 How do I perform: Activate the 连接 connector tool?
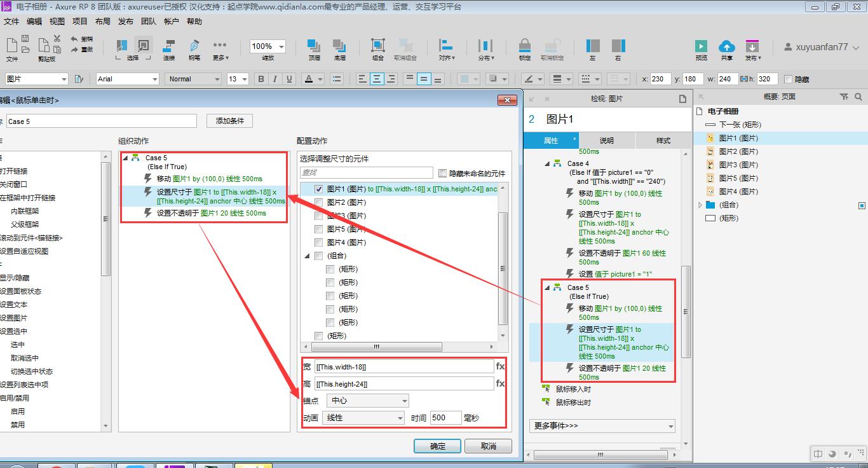point(169,50)
